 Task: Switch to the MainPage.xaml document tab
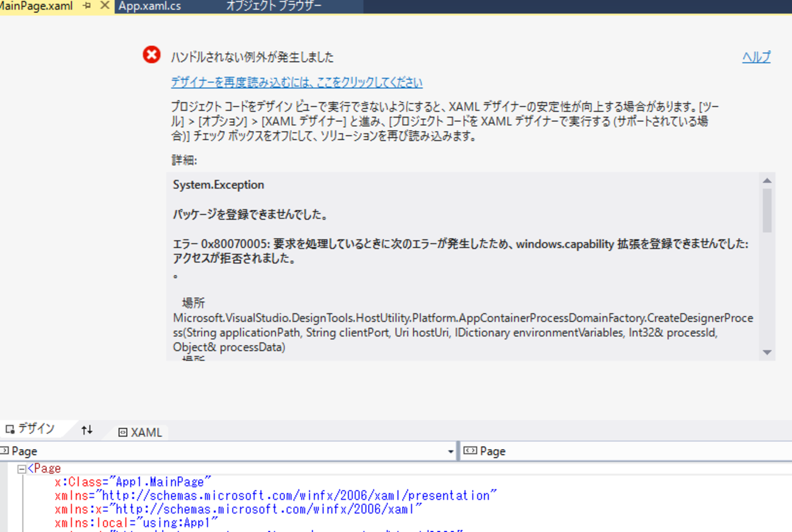pos(37,6)
